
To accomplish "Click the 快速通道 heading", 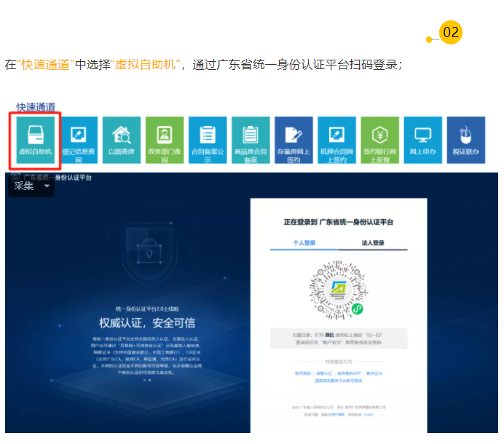I will 36,107.
